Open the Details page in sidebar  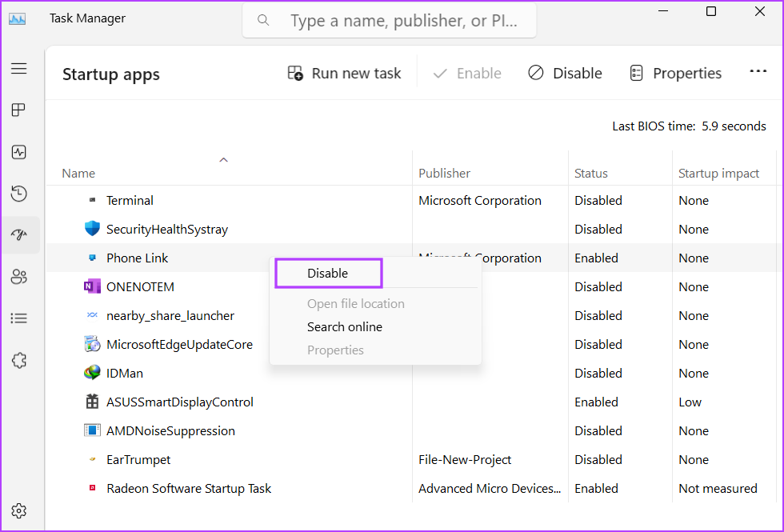tap(19, 318)
